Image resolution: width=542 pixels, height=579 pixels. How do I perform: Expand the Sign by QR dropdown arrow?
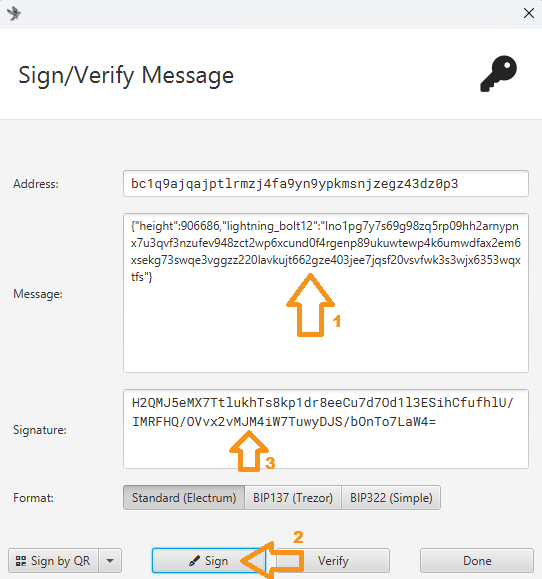pyautogui.click(x=110, y=561)
